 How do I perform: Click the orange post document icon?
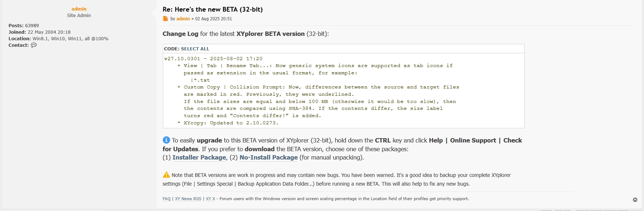pos(165,19)
